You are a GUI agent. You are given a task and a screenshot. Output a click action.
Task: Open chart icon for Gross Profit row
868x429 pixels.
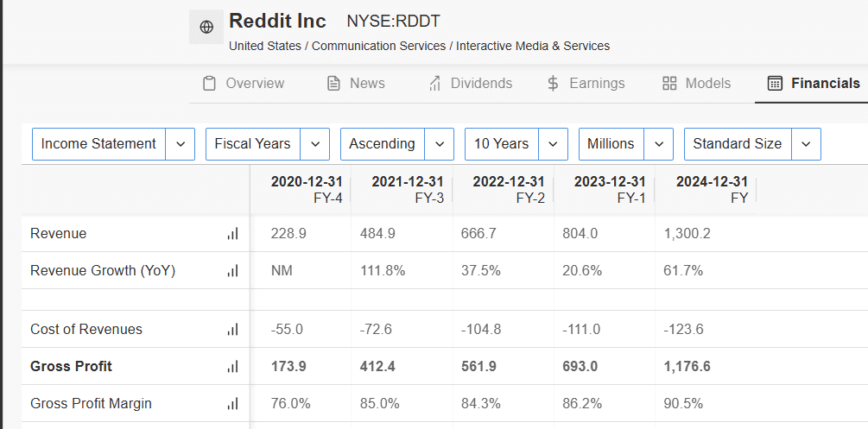coord(232,367)
